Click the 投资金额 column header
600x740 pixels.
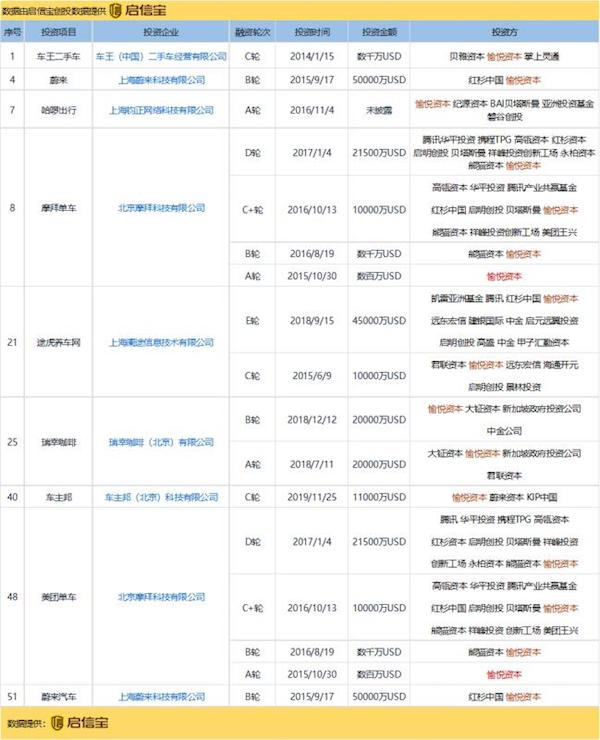[x=379, y=32]
